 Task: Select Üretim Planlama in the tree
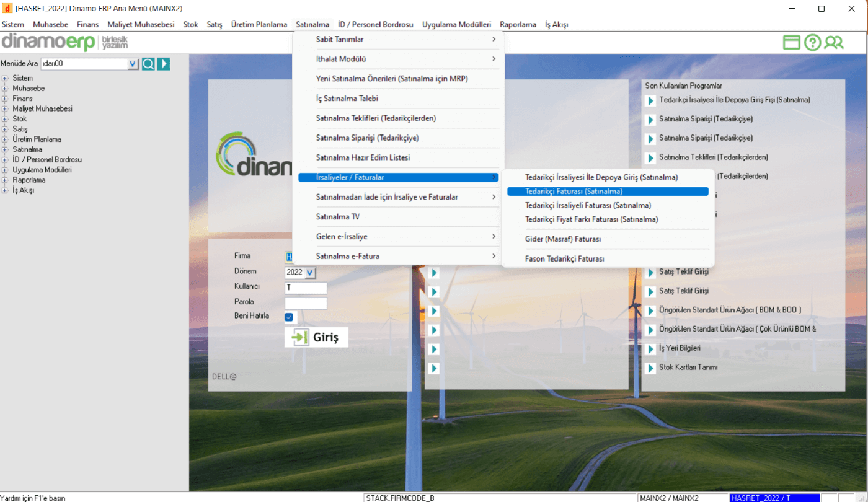pos(37,139)
